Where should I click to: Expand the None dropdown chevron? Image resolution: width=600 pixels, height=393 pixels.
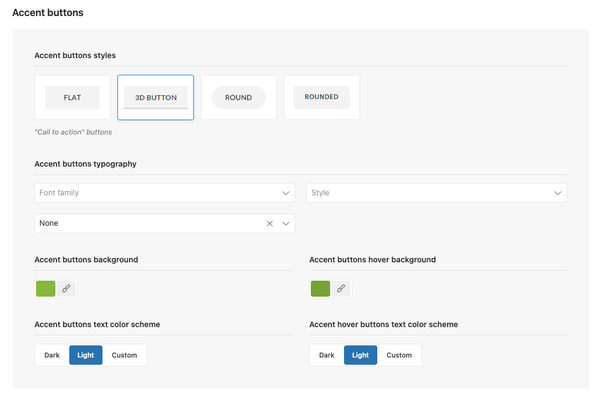(286, 223)
